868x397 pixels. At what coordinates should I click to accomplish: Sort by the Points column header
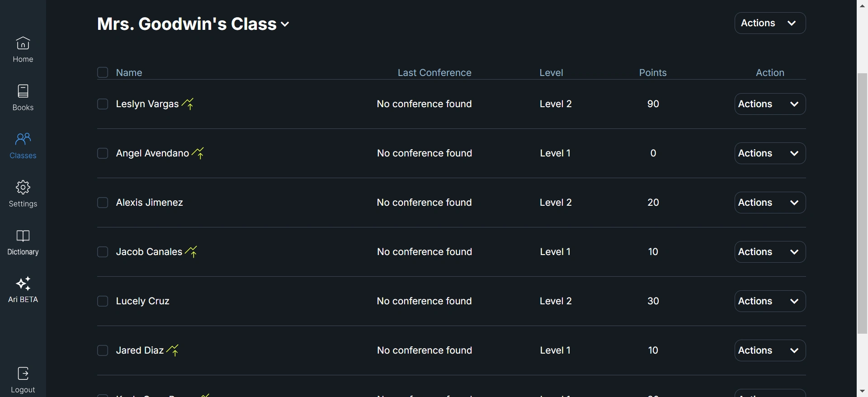coord(653,73)
